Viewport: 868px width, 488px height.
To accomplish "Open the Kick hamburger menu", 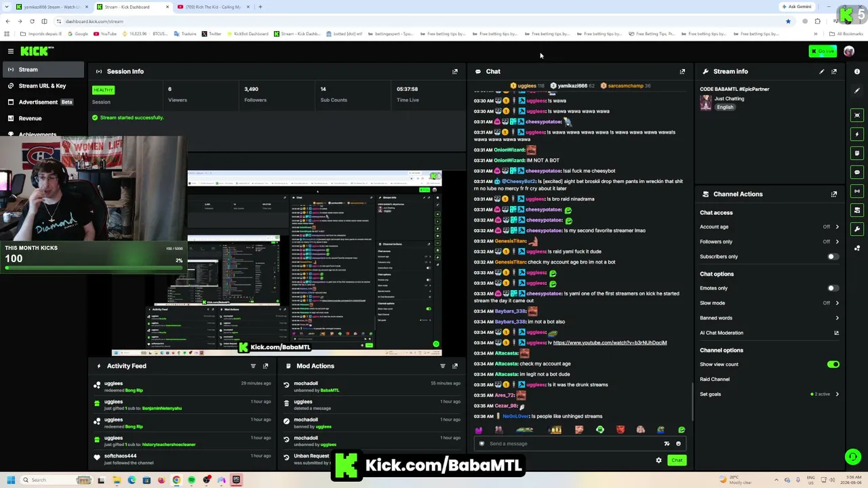I will coord(11,51).
